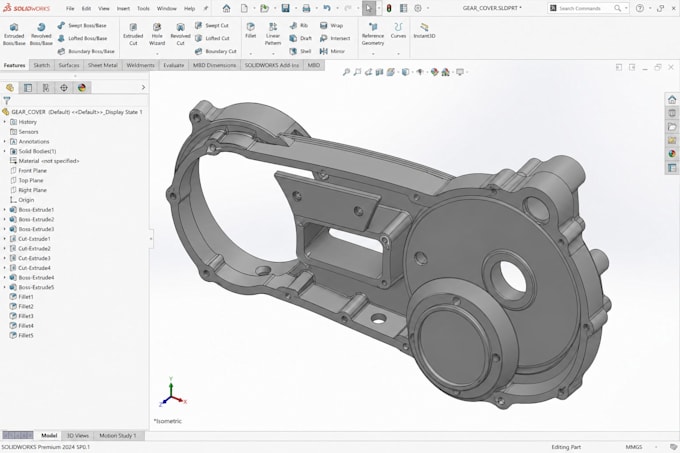Open the Window menu
The height and width of the screenshot is (453, 680).
click(x=167, y=8)
